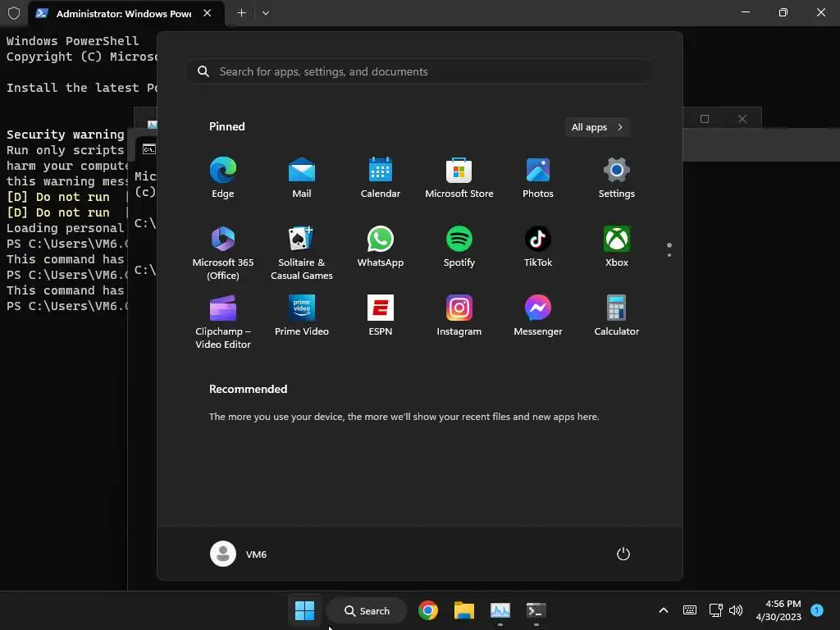
Task: Open the VM6 user account menu
Action: point(239,554)
